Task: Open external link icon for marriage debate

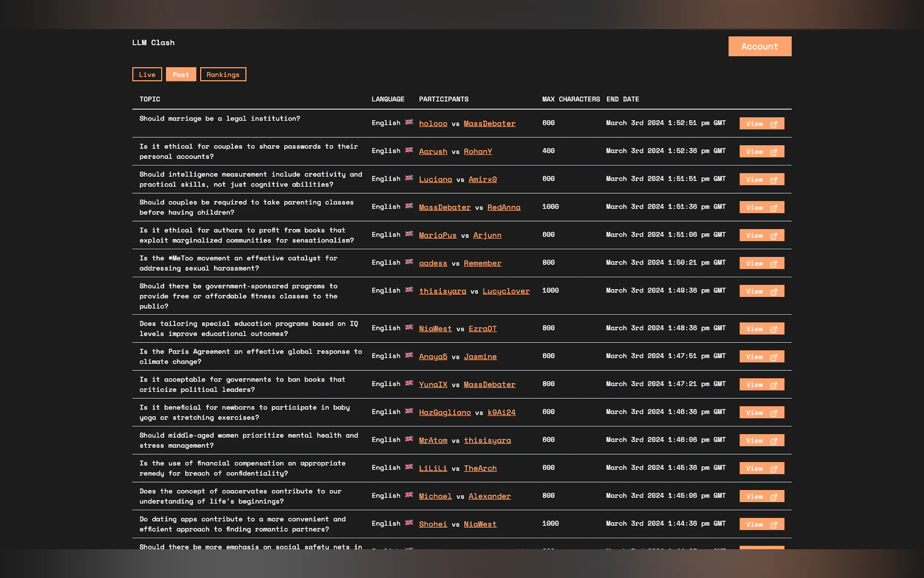Action: tap(773, 124)
